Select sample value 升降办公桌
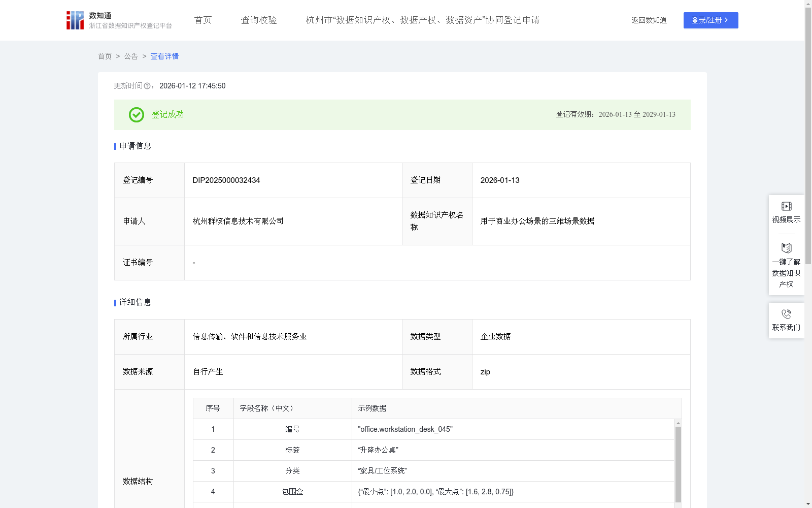812x508 pixels. 378,451
